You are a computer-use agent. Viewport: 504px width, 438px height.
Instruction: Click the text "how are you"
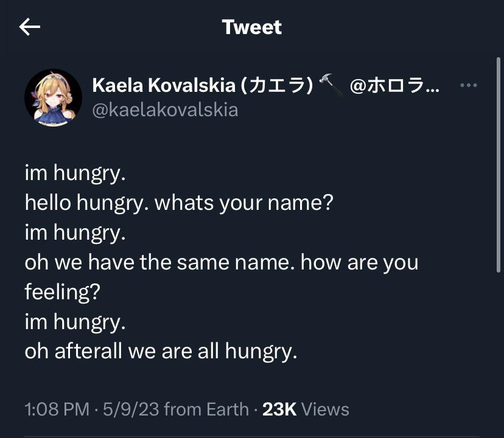click(359, 263)
